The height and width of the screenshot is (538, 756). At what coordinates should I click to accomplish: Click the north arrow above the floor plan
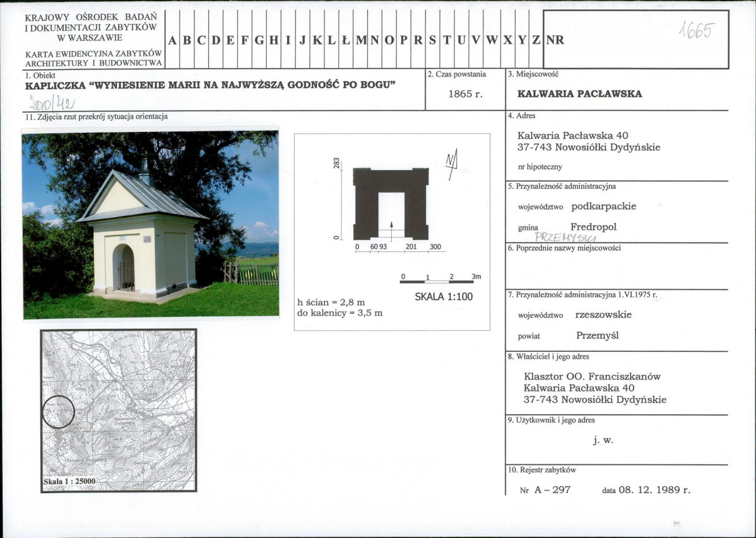(x=452, y=164)
